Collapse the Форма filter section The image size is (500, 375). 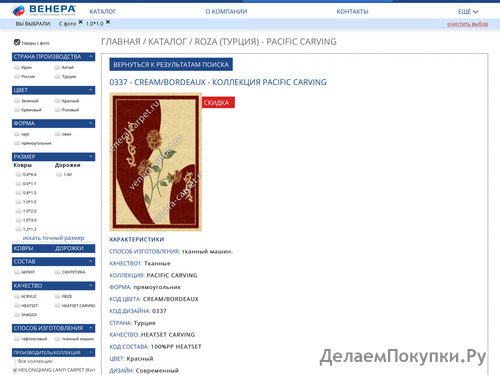(91, 123)
